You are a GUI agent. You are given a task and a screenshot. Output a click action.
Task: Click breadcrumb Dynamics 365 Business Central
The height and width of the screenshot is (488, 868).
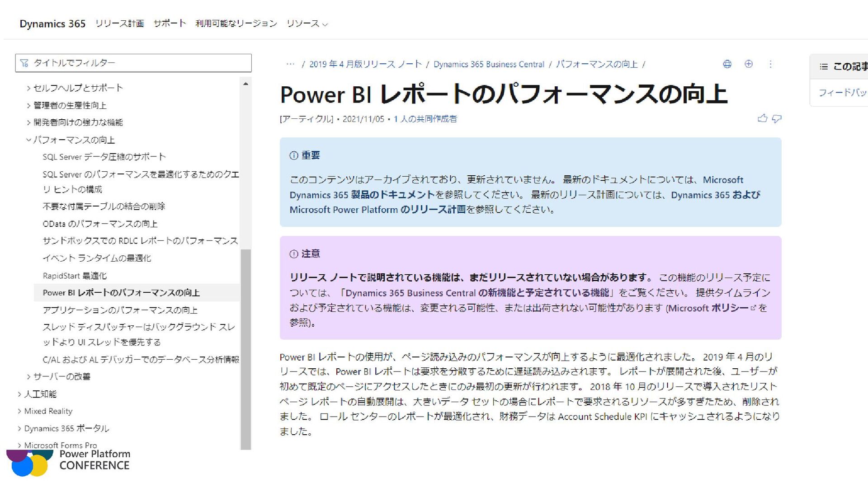point(489,64)
